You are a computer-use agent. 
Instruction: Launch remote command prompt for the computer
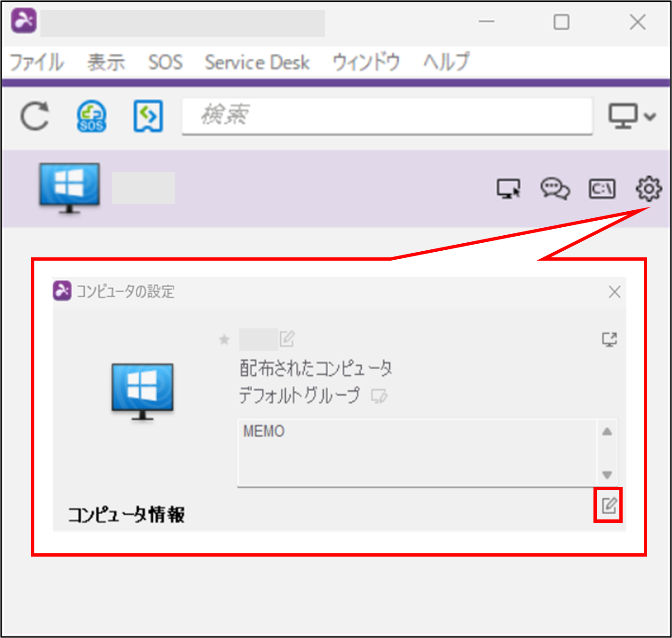pyautogui.click(x=602, y=189)
